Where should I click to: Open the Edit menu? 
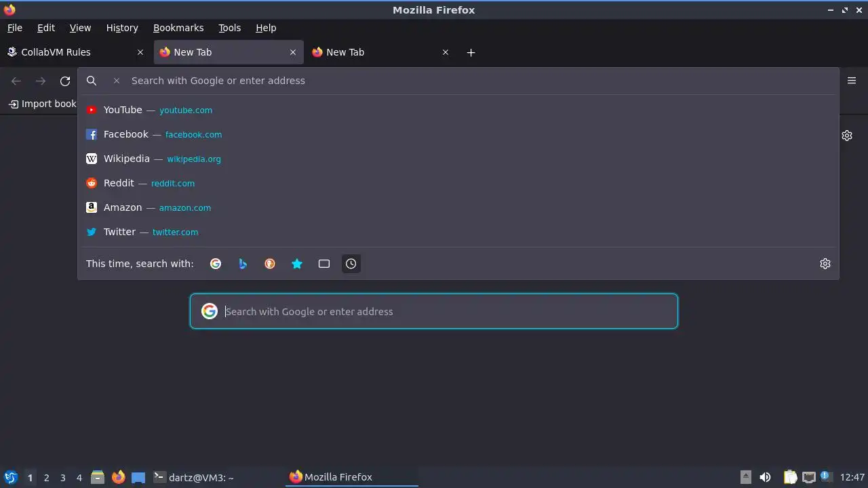pos(46,28)
